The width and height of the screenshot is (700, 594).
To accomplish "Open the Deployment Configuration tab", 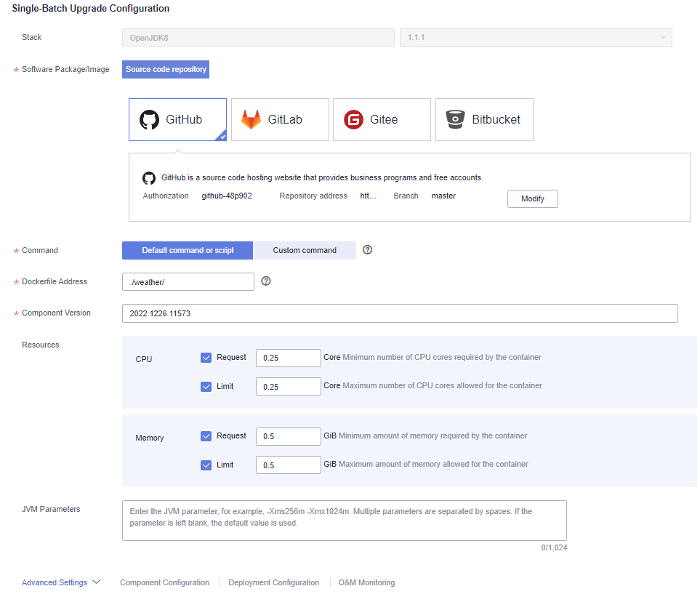I will [273, 582].
